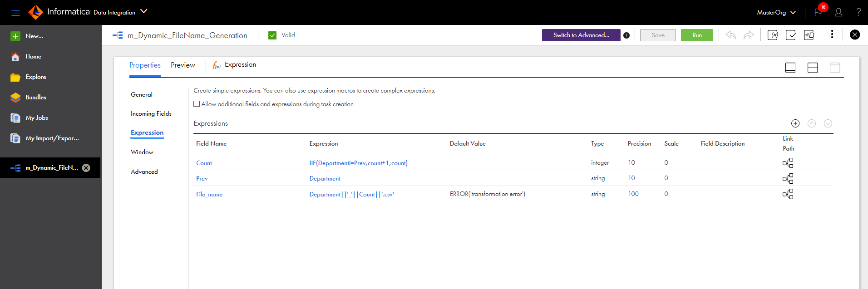Open link path for File_name field
The width and height of the screenshot is (868, 289).
click(788, 194)
